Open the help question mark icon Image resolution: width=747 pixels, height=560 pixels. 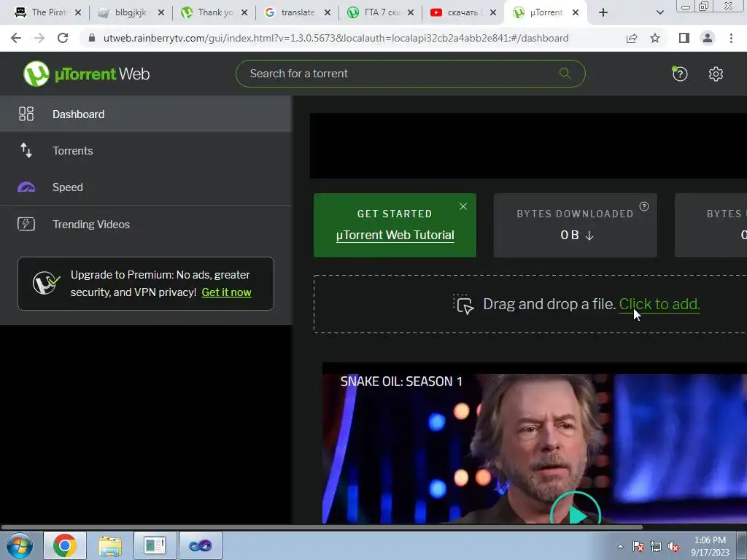pyautogui.click(x=679, y=74)
